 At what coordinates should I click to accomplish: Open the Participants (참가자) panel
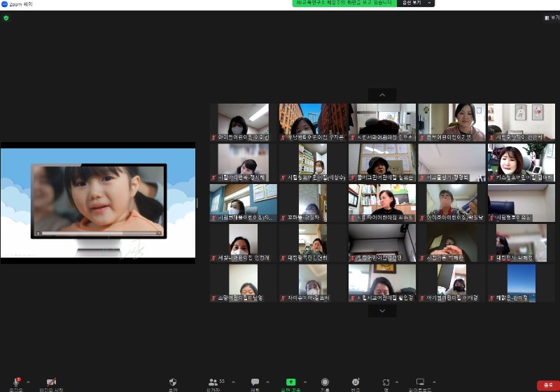coord(214,383)
